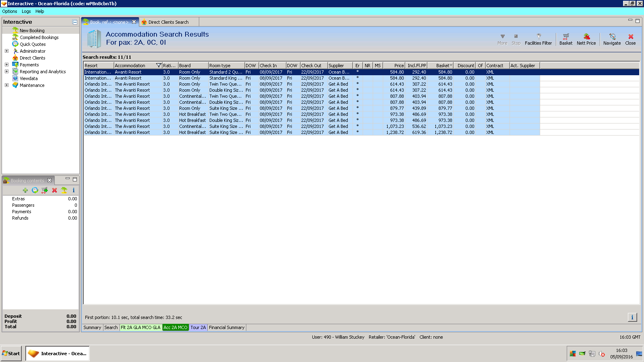Open the Logs menu
The height and width of the screenshot is (362, 644).
(26, 11)
